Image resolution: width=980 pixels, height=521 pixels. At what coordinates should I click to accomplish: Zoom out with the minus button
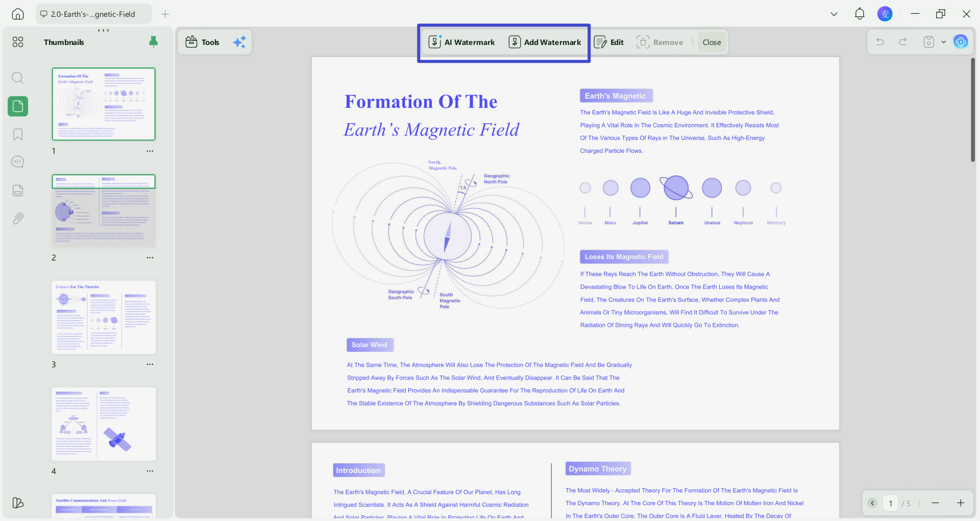point(935,503)
